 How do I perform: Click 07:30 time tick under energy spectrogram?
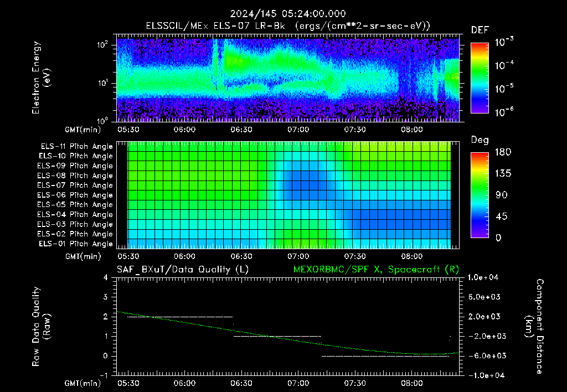[x=355, y=130]
